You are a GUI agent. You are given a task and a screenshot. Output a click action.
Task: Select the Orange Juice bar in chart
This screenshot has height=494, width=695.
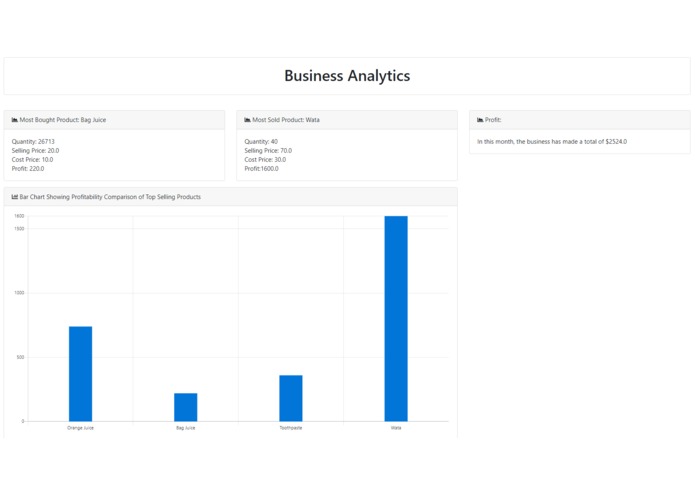point(80,374)
